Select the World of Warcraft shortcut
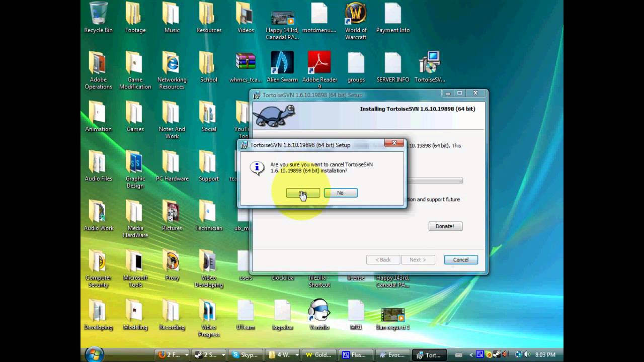The image size is (644, 362). coord(356,21)
